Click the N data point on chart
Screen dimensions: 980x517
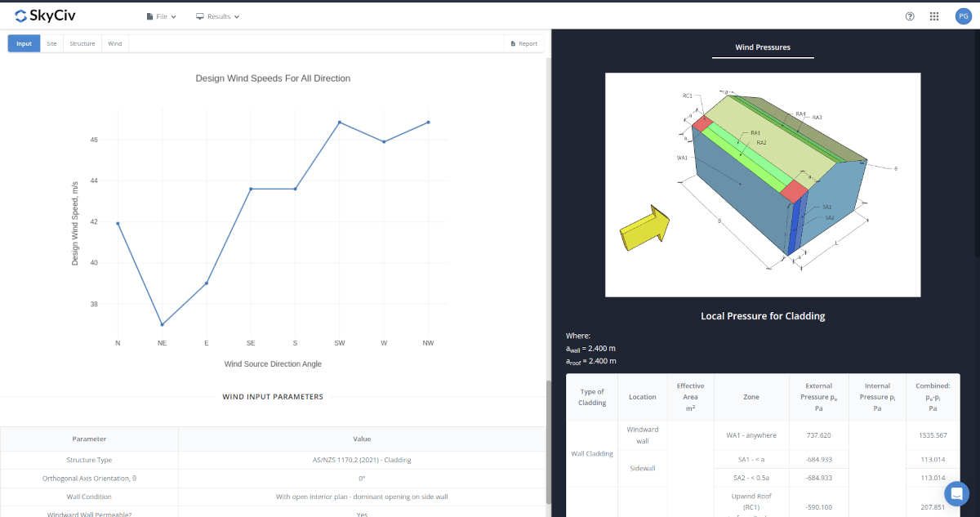pyautogui.click(x=118, y=223)
